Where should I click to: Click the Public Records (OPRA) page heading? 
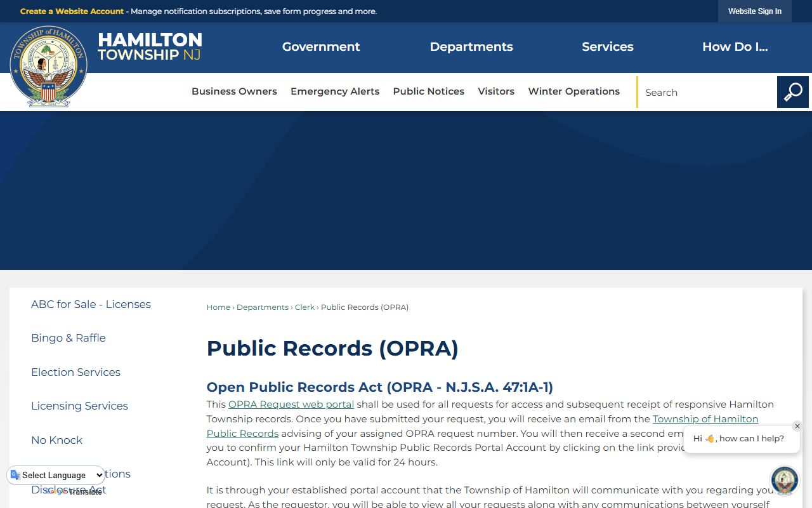pyautogui.click(x=332, y=349)
